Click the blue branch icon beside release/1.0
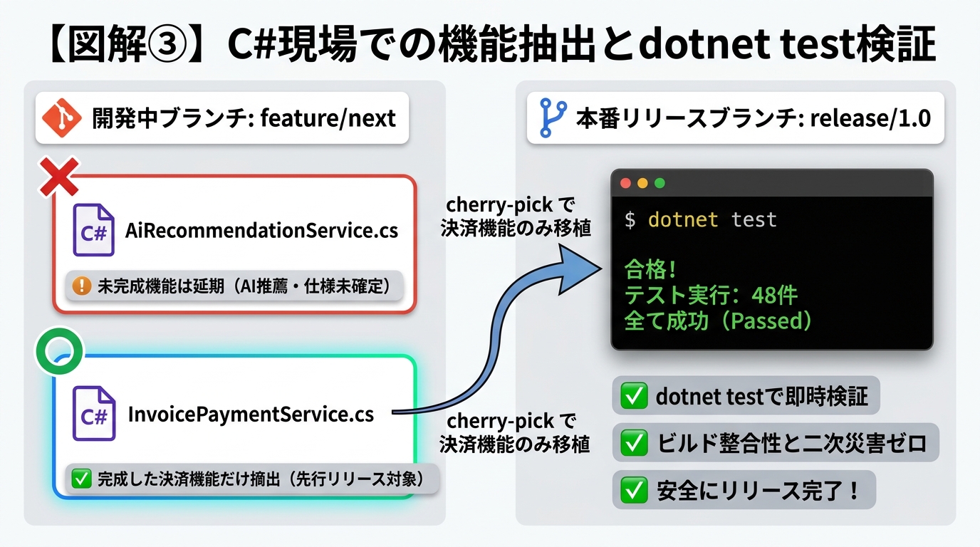This screenshot has height=547, width=980. [x=553, y=118]
